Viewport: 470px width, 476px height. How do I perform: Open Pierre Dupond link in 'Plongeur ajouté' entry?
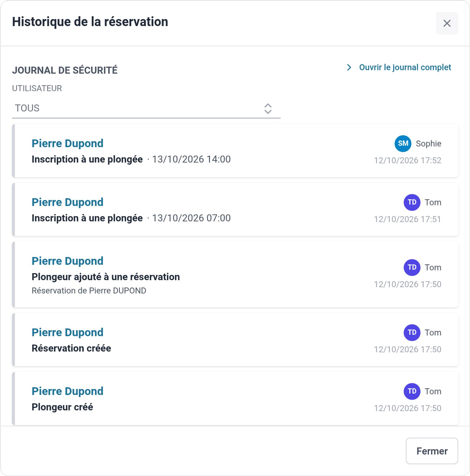click(68, 261)
